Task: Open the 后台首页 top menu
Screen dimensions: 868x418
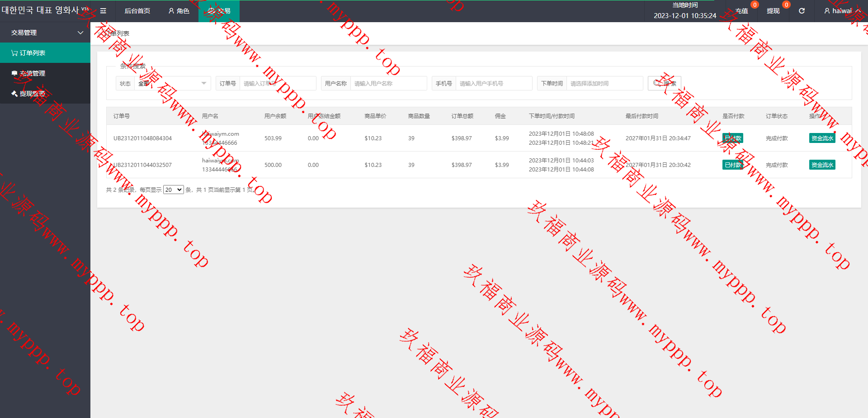Action: point(137,11)
